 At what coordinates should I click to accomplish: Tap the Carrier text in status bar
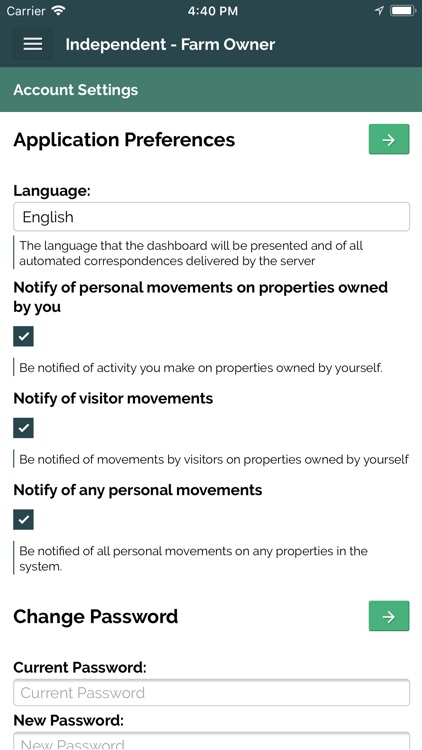[x=27, y=11]
